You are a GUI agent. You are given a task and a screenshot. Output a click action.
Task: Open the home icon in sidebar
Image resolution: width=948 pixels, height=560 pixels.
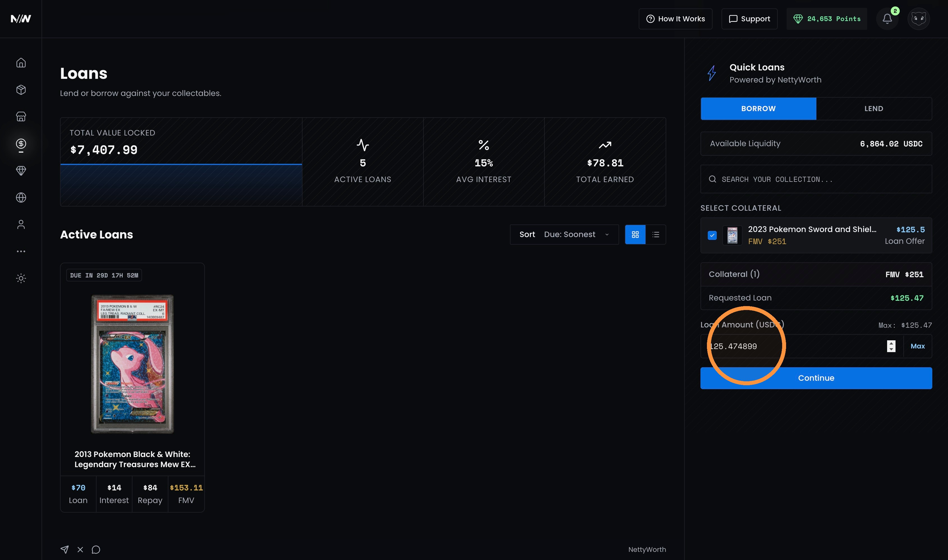[21, 63]
